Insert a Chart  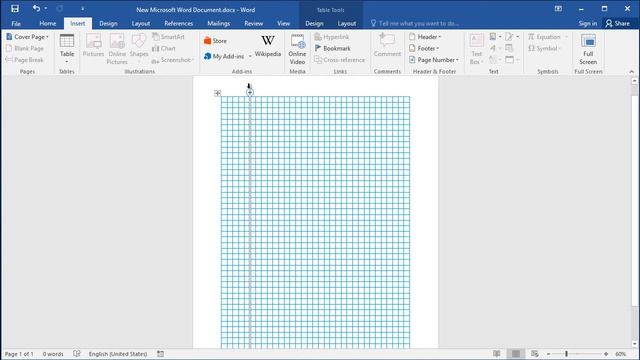tap(164, 48)
